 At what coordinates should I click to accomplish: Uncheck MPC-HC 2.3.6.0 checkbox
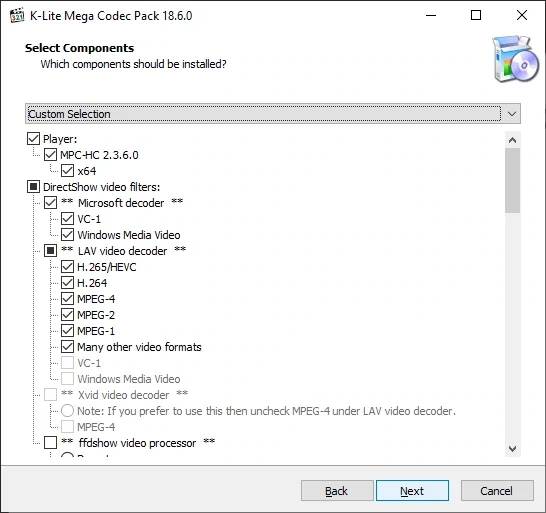(50, 155)
